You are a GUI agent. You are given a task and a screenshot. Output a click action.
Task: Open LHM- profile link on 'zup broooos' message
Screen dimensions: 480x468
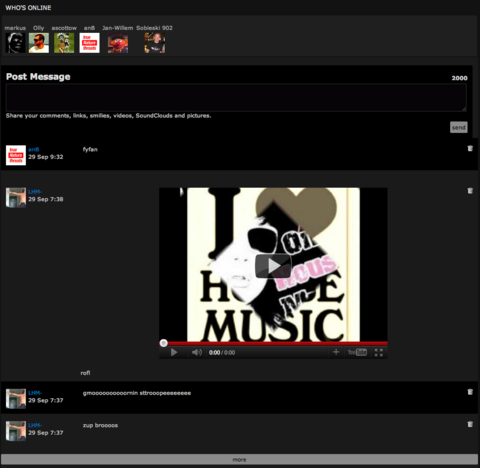[35, 425]
